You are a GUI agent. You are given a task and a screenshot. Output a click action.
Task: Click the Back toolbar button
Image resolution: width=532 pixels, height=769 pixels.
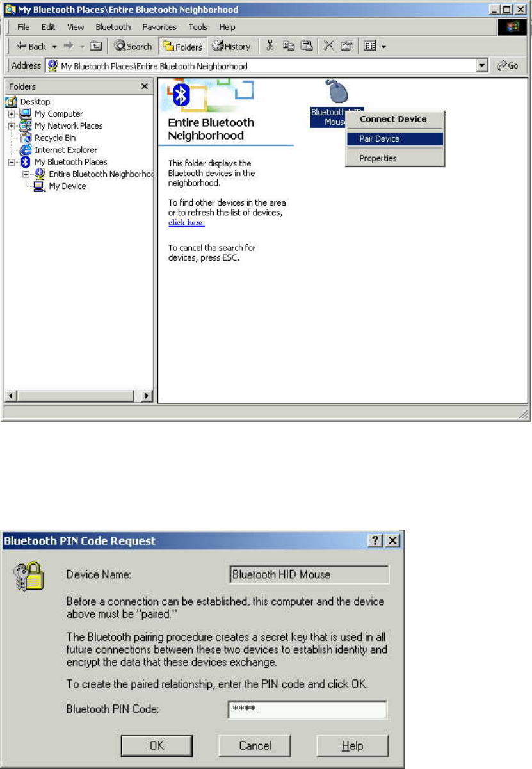31,46
